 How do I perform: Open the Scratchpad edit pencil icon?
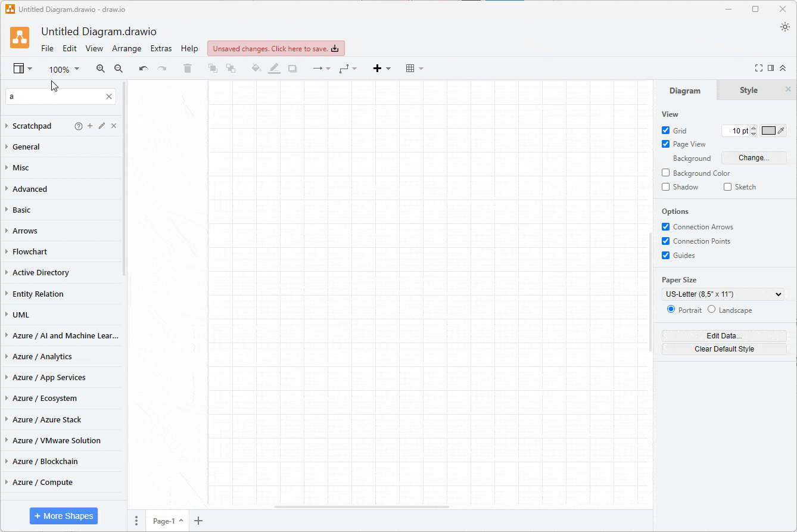(x=101, y=126)
